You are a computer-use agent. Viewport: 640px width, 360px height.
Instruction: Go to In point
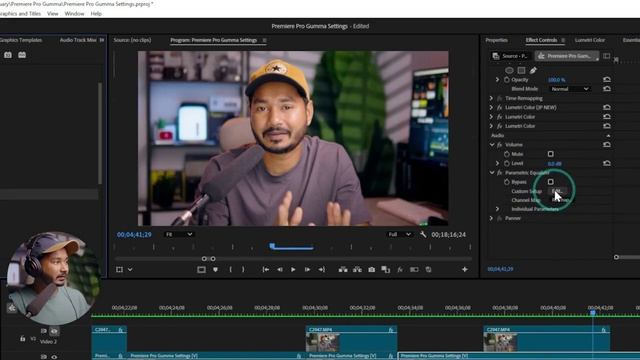tap(265, 269)
